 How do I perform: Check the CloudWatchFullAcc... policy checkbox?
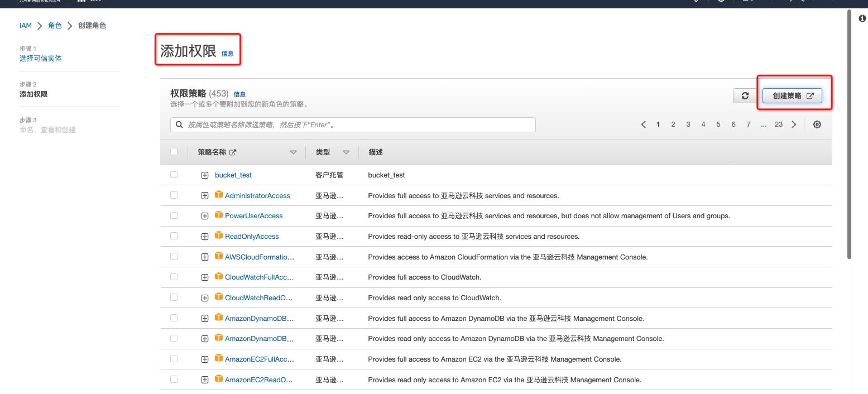coord(174,277)
